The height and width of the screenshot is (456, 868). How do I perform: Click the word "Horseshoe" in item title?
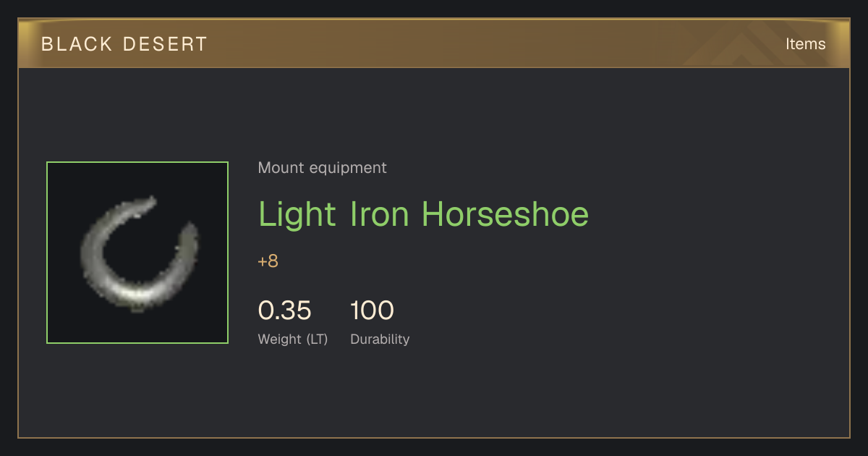pos(506,214)
